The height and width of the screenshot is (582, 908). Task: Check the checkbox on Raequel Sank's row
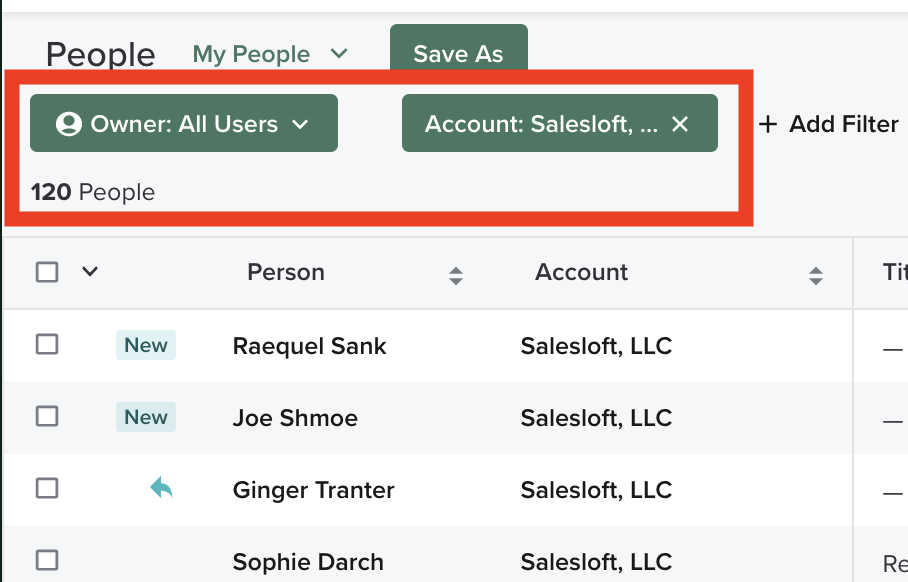47,345
